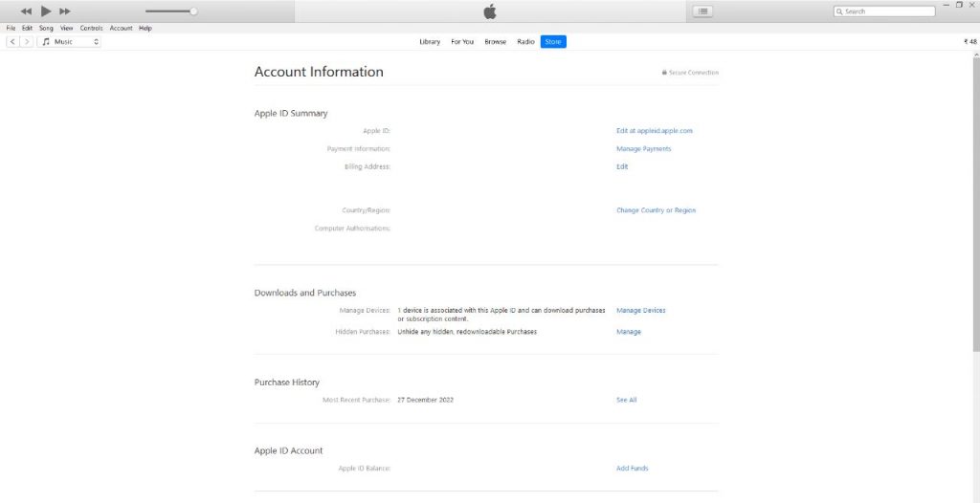Click the magnifying glass search icon
980x503 pixels.
839,11
